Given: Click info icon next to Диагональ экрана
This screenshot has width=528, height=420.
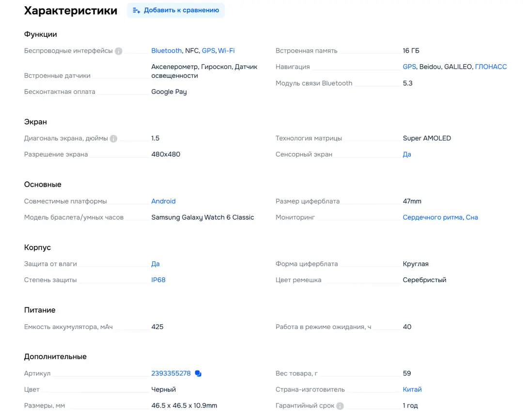Looking at the screenshot, I should point(113,138).
